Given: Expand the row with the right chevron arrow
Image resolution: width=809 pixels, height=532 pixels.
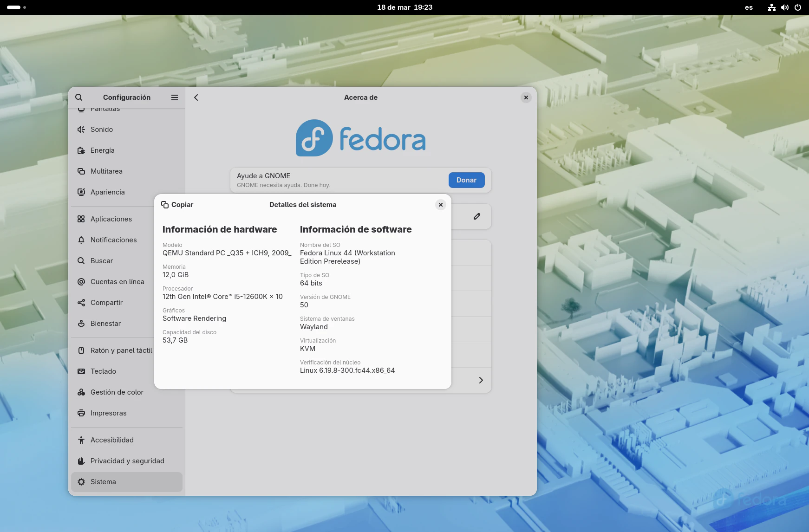Looking at the screenshot, I should (481, 380).
